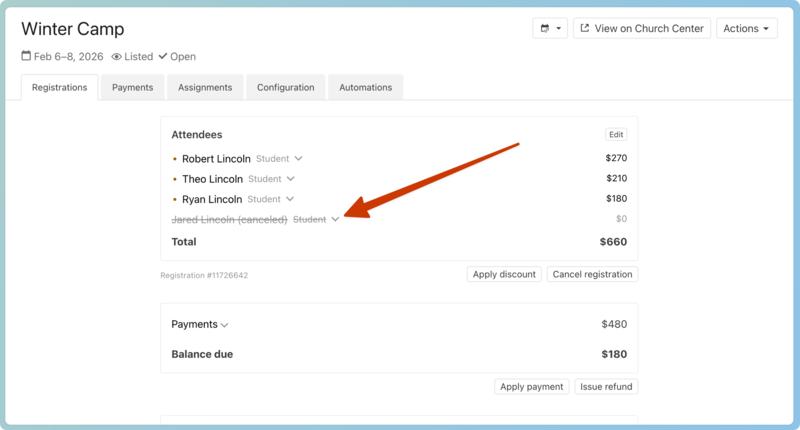Viewport: 800px width, 430px height.
Task: Click View on Church Center button
Action: pyautogui.click(x=641, y=29)
